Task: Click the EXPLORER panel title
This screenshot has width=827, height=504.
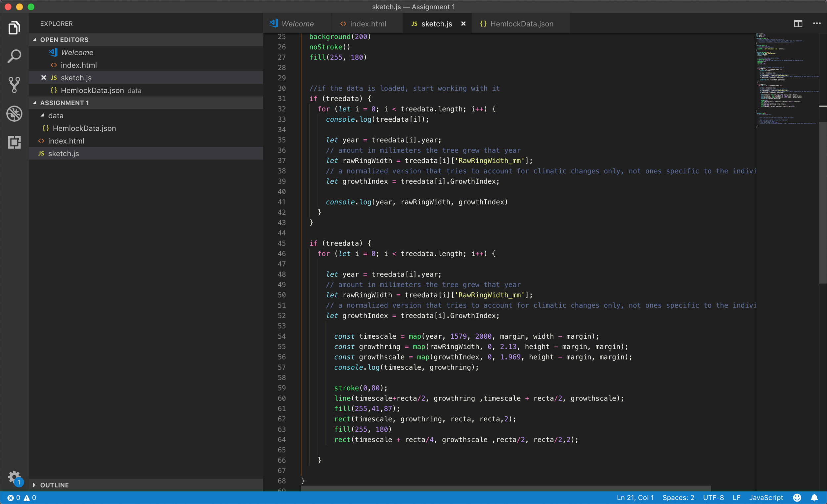Action: click(56, 24)
